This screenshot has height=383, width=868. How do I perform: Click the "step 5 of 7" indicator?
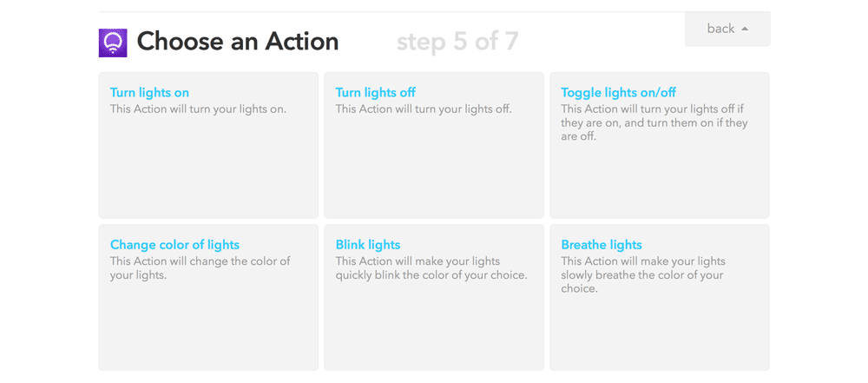(x=457, y=42)
